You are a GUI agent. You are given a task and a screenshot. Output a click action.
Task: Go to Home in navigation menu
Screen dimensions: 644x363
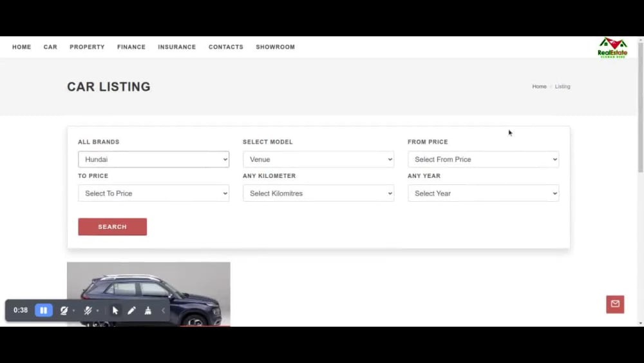click(x=22, y=47)
